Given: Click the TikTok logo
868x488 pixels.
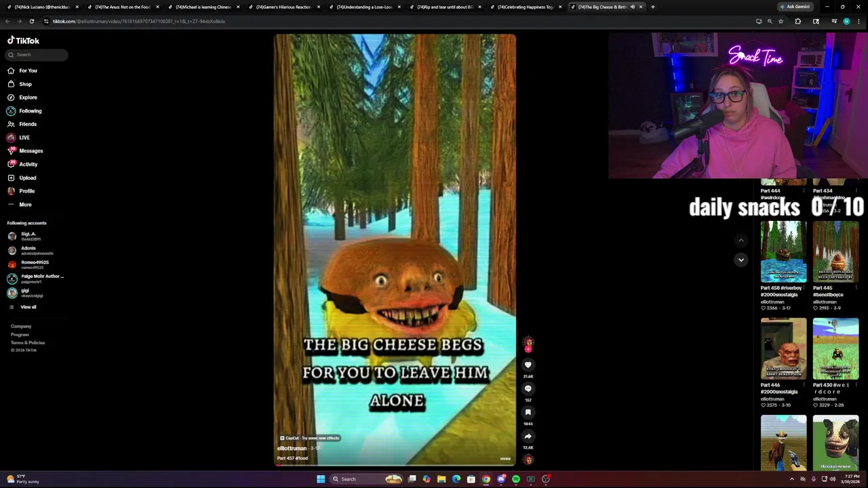Looking at the screenshot, I should (23, 41).
